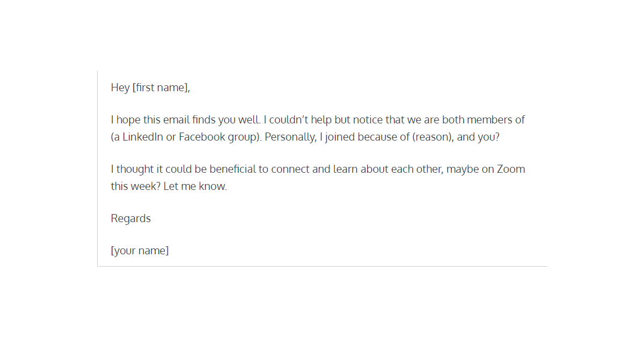Click the word "Facebook" in the email
The image size is (644, 338).
(202, 137)
